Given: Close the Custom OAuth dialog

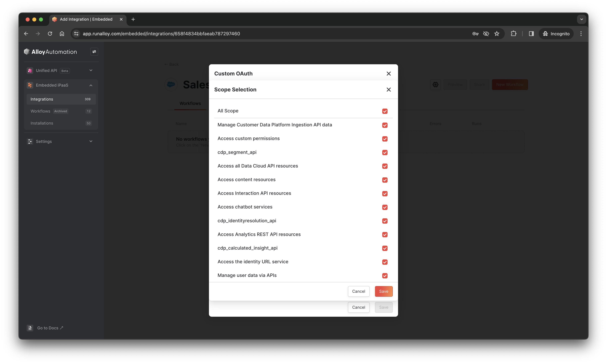Looking at the screenshot, I should pyautogui.click(x=388, y=74).
